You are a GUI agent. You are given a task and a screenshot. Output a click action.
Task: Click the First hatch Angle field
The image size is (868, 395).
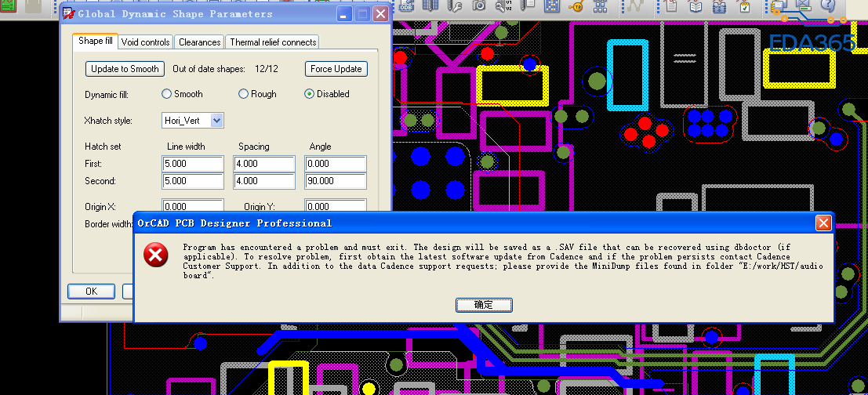tap(336, 164)
